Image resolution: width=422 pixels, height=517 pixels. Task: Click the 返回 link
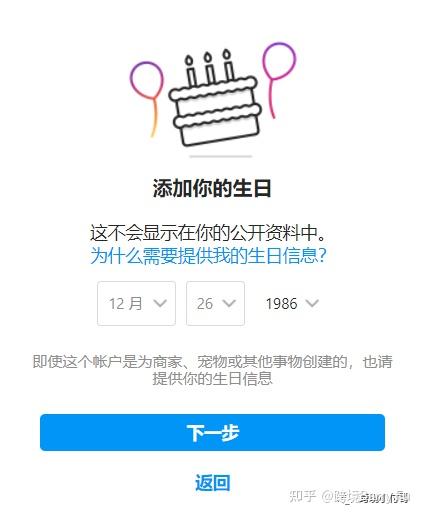click(212, 483)
